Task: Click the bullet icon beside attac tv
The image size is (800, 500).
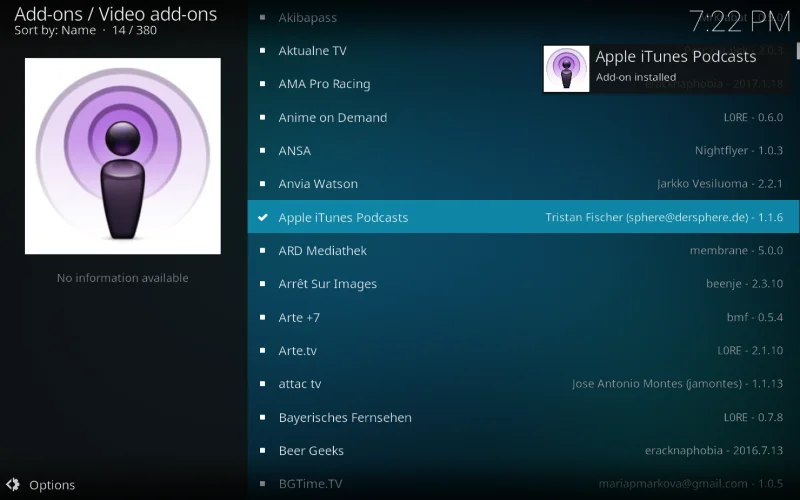Action: click(262, 384)
